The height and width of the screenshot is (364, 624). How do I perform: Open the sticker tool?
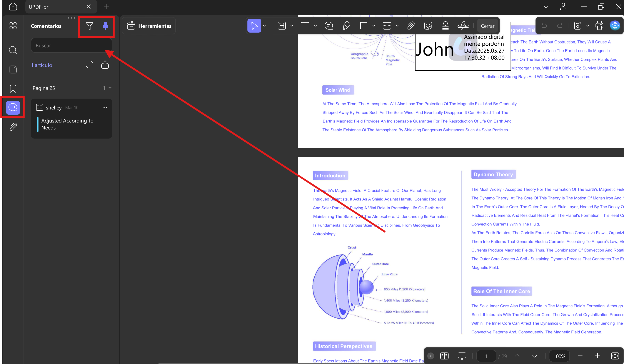[x=428, y=26]
